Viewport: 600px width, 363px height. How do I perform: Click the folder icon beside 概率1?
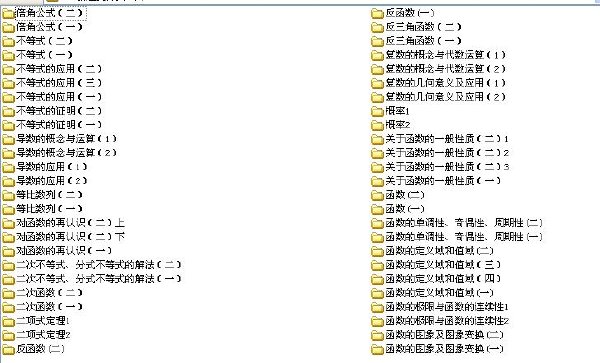377,111
